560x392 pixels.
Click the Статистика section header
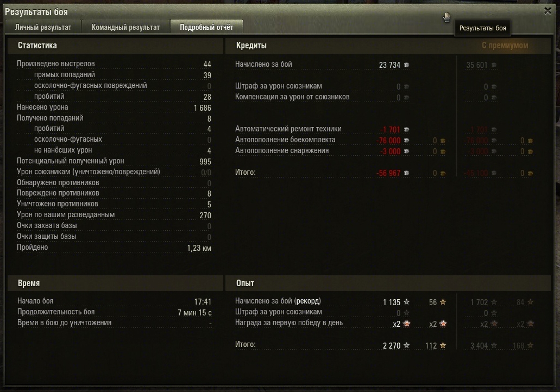[37, 46]
